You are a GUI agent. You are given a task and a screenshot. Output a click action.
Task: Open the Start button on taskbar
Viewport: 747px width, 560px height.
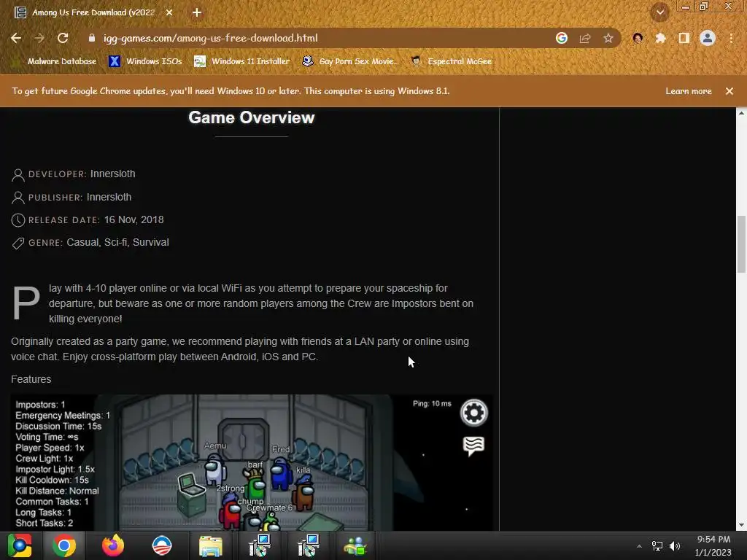20,545
